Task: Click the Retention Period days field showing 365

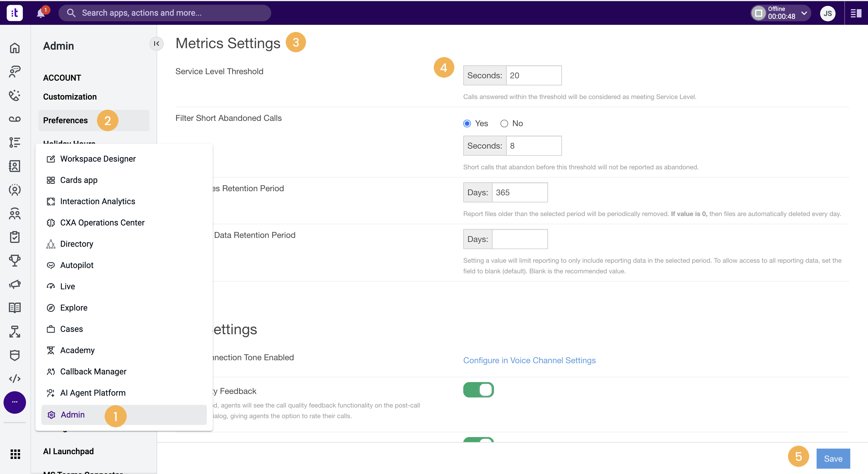Action: 520,192
